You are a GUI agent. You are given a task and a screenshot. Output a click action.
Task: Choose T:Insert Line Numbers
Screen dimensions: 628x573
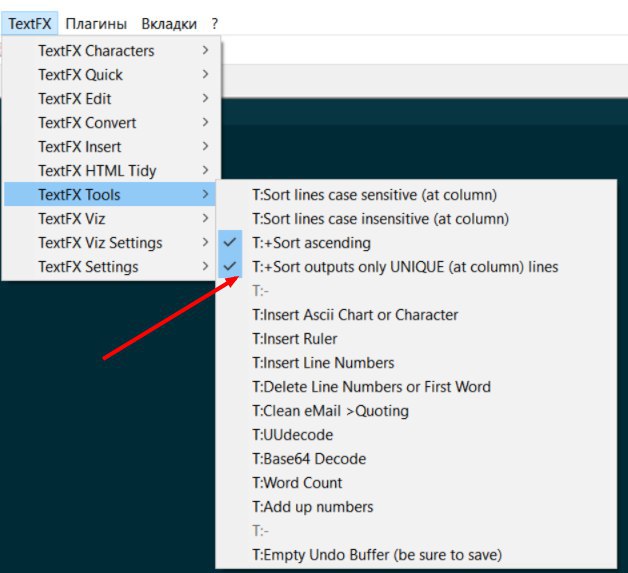click(416, 363)
